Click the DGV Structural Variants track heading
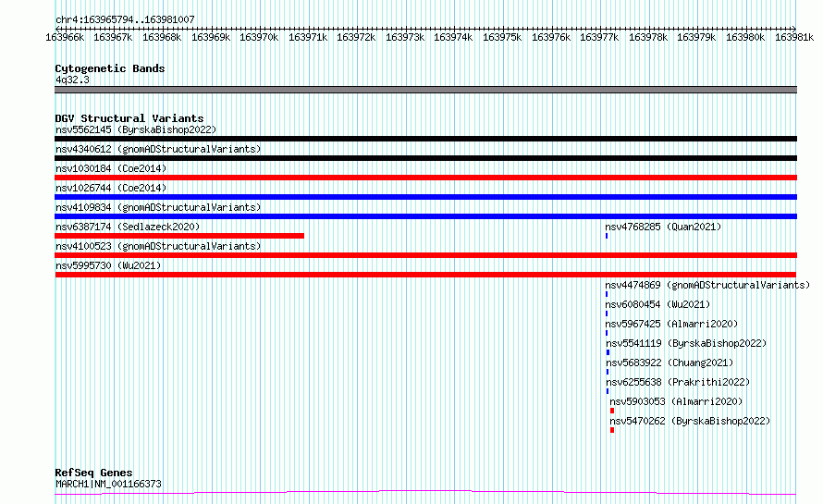The image size is (823, 504). pos(129,118)
